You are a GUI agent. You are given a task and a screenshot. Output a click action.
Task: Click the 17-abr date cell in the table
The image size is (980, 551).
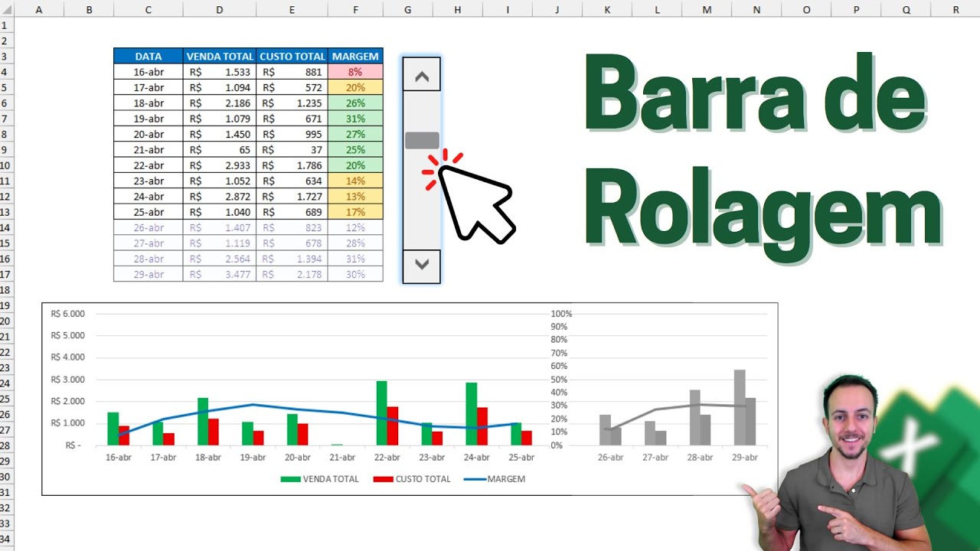pos(149,87)
